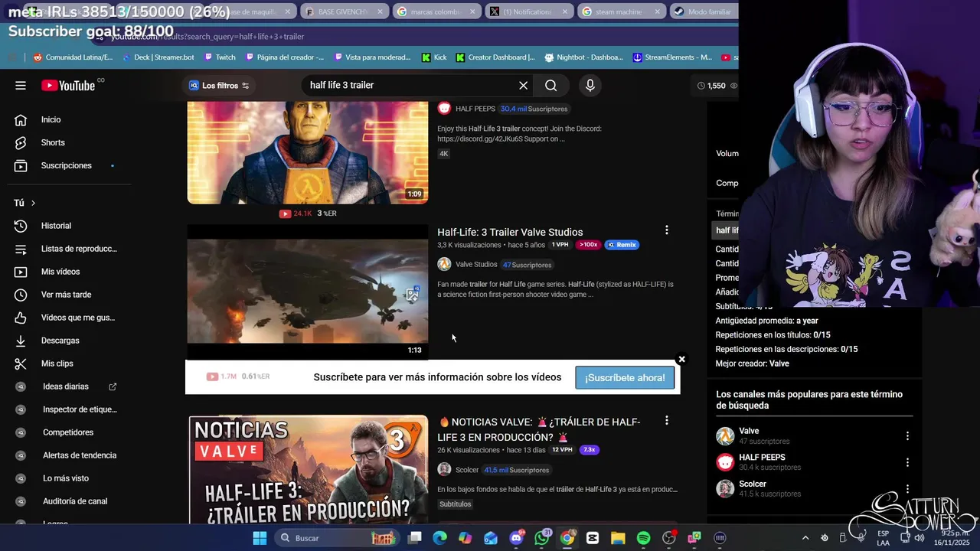Open Descargas in the sidebar
Viewport: 980px width, 551px height.
point(60,341)
